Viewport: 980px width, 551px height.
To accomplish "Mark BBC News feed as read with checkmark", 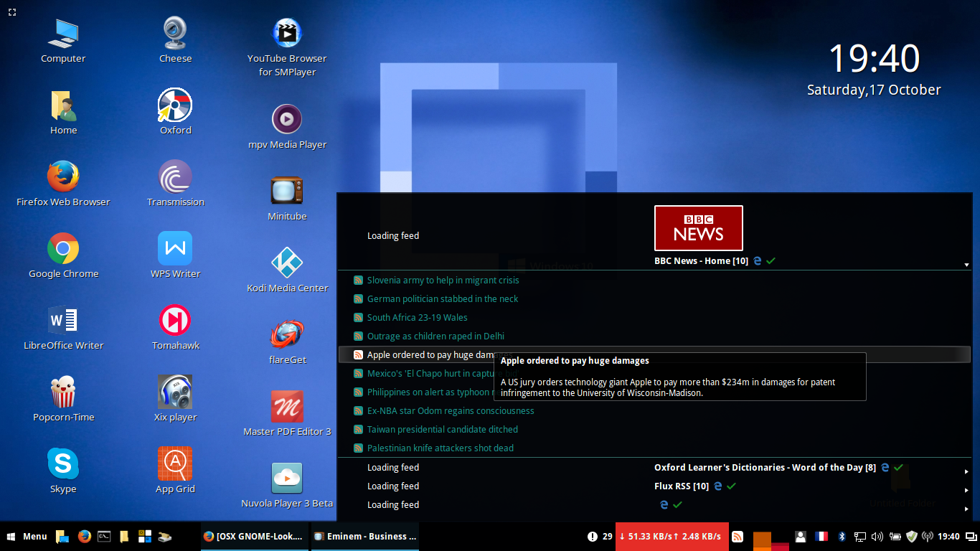I will point(771,261).
